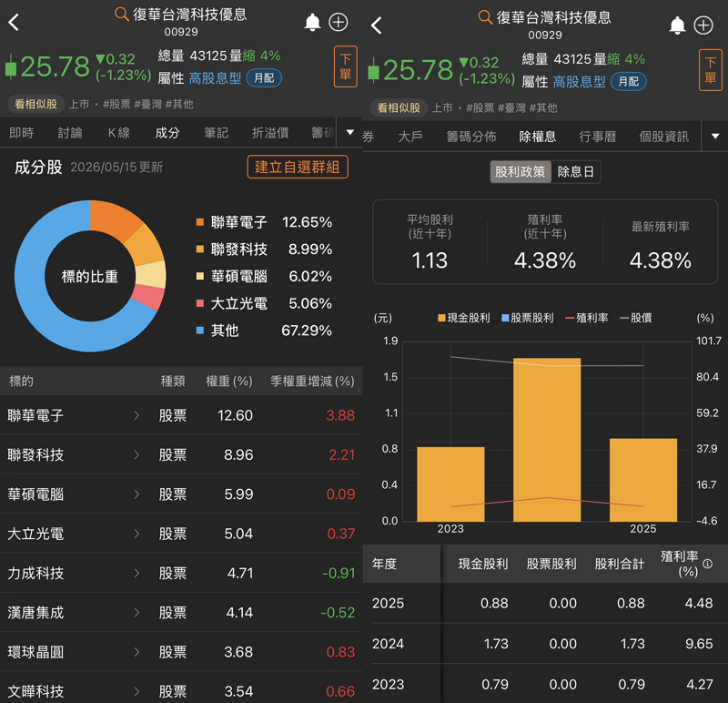Open 高股息型 attribute link on left screen
Image resolution: width=728 pixels, height=703 pixels.
(215, 78)
